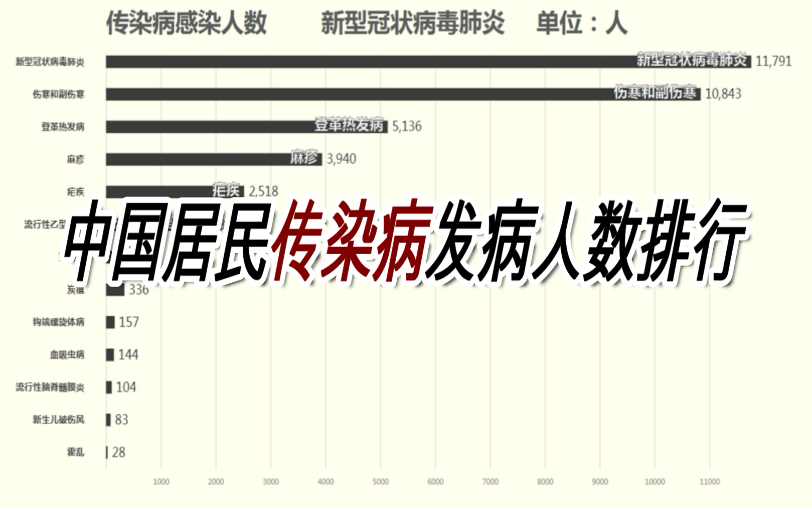Click the 血吸虫病 bar
The image size is (812, 507).
pyautogui.click(x=110, y=355)
